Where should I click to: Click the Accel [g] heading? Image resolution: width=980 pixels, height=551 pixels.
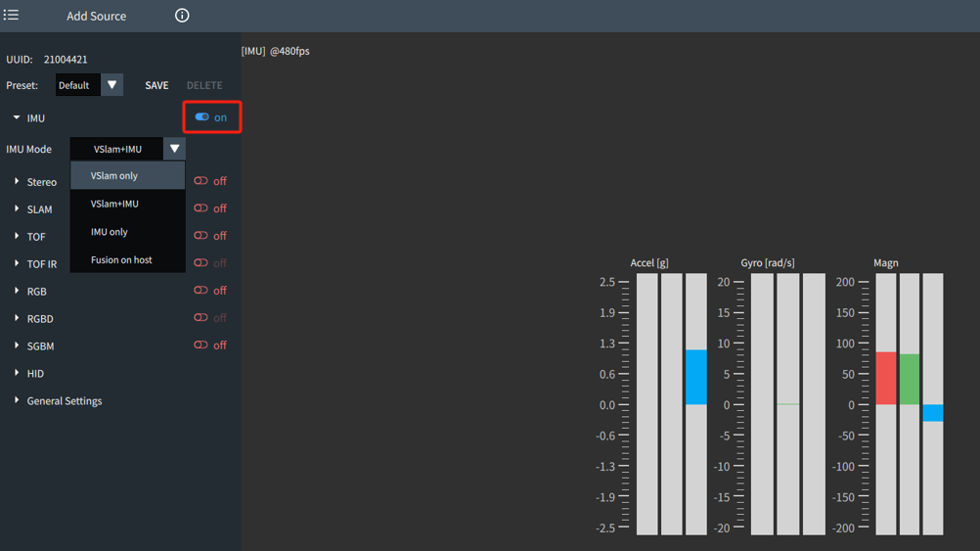[649, 262]
